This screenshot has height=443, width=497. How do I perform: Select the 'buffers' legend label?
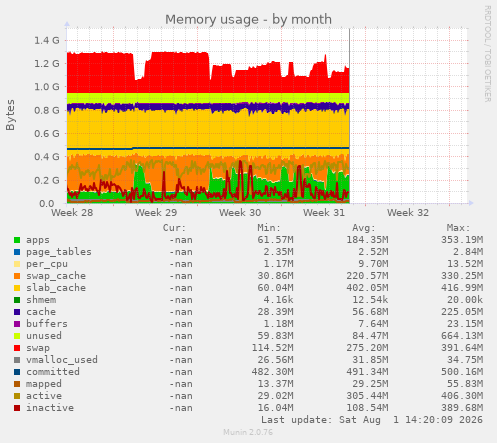(x=47, y=324)
